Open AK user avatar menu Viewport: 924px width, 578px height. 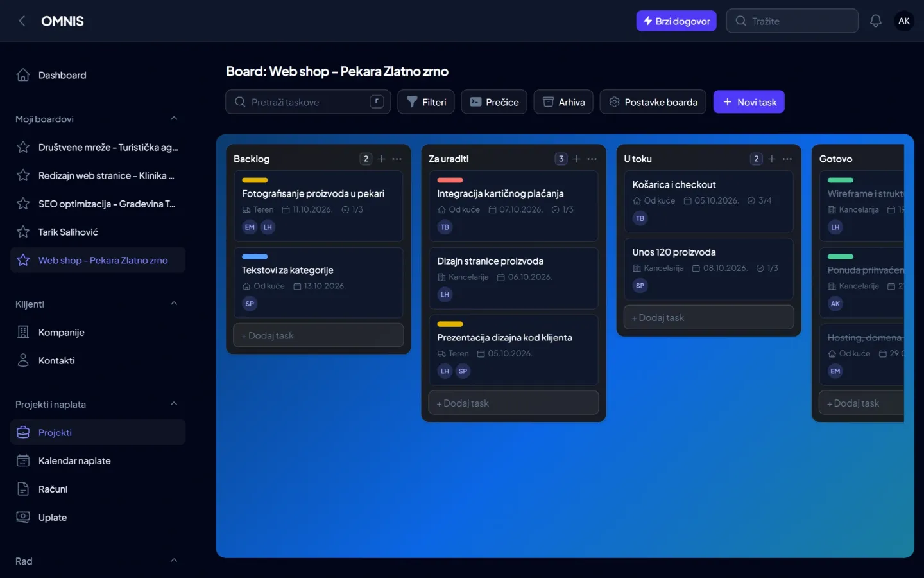pyautogui.click(x=903, y=21)
